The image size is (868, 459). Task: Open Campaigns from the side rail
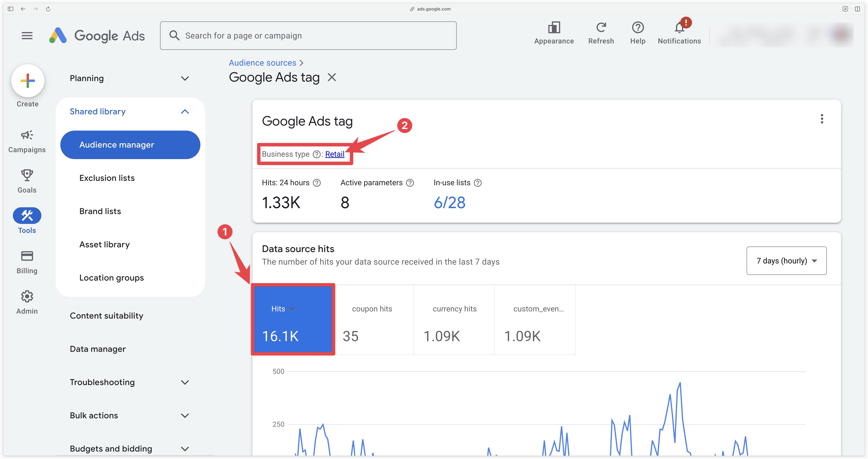point(27,142)
